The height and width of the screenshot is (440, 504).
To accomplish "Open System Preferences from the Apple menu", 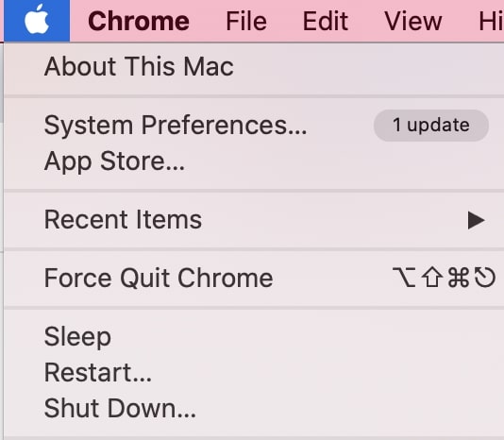I will coord(176,126).
